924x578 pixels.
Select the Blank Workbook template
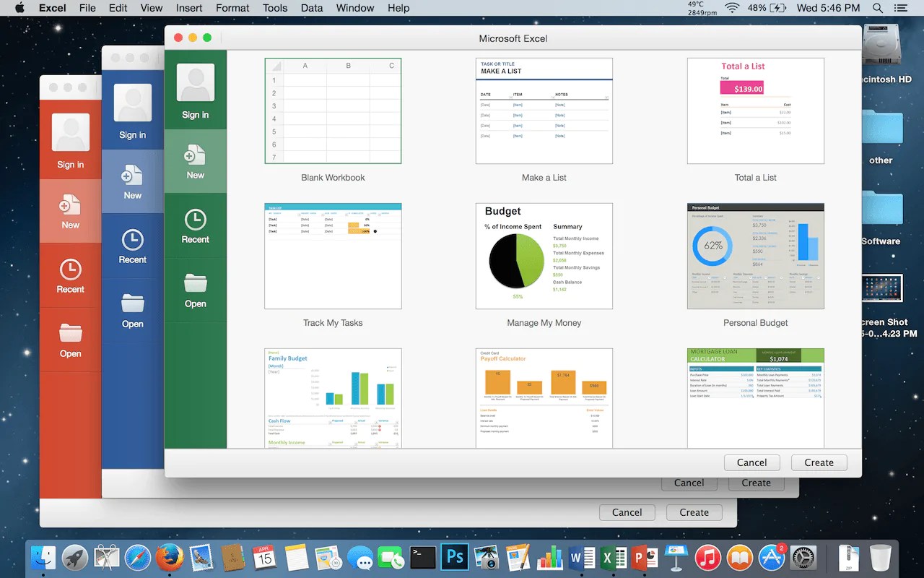333,111
